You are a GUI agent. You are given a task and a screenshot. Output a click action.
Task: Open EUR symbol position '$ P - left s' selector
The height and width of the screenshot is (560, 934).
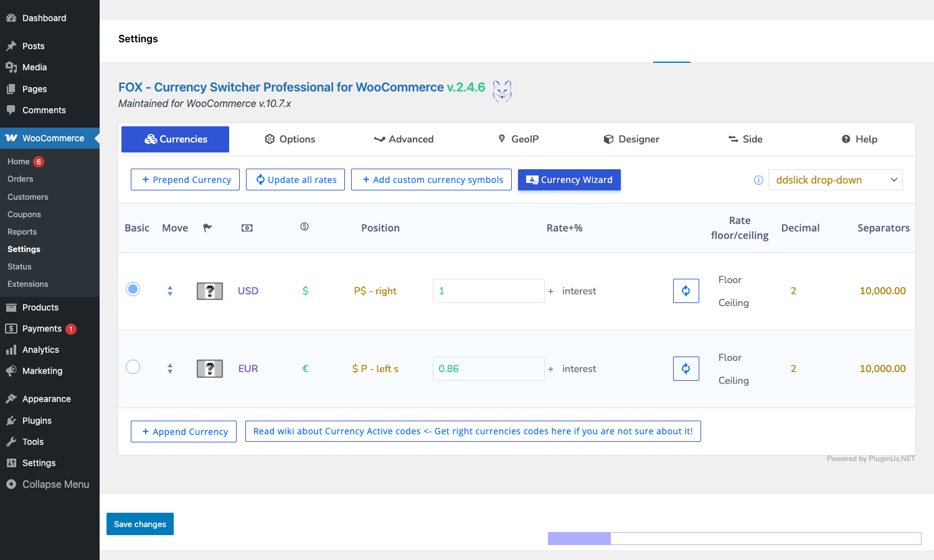click(375, 368)
